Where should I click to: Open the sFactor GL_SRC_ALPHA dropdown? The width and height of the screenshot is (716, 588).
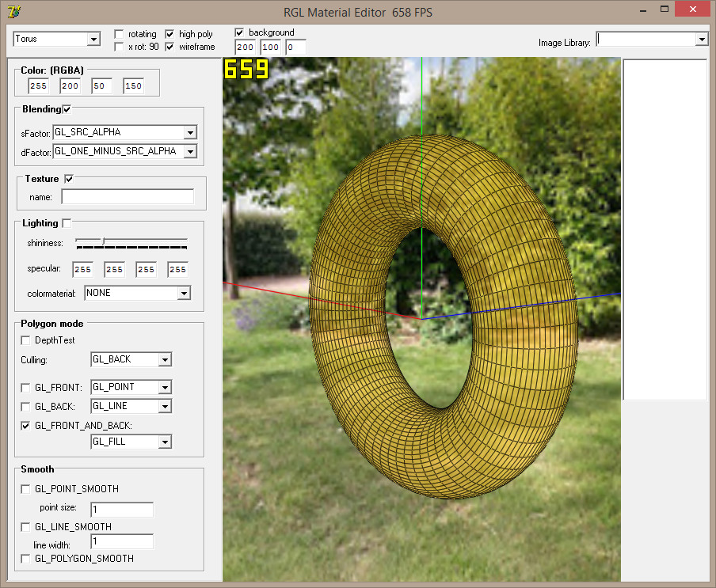[x=189, y=132]
